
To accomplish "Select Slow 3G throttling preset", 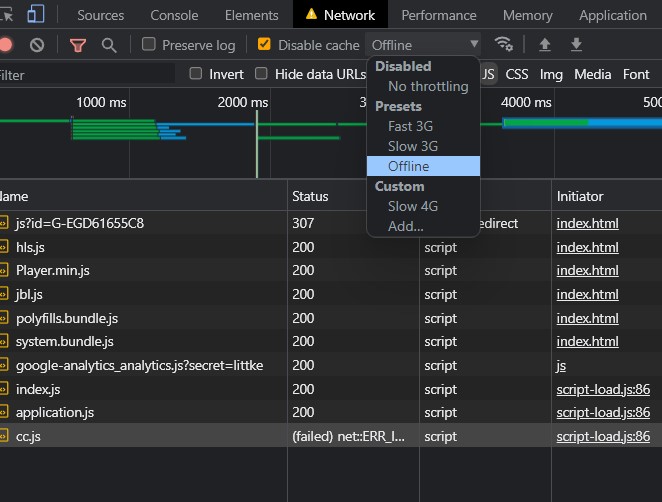I will tap(412, 146).
